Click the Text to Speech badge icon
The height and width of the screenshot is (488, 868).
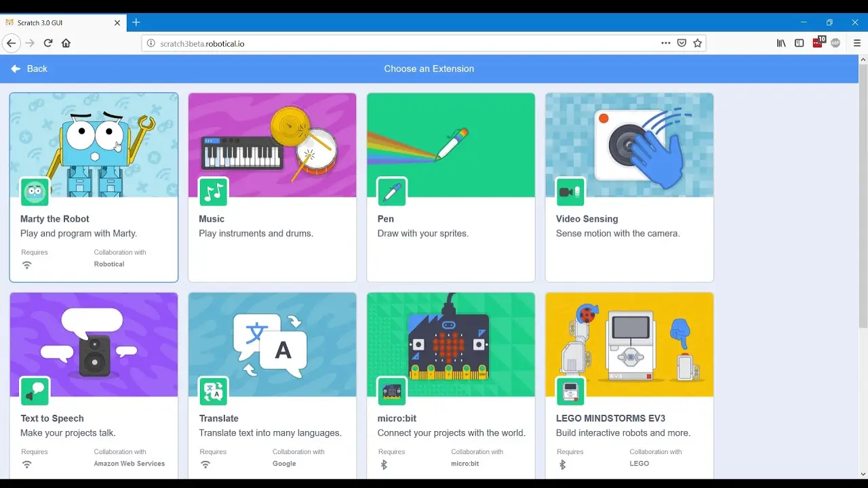click(x=35, y=391)
